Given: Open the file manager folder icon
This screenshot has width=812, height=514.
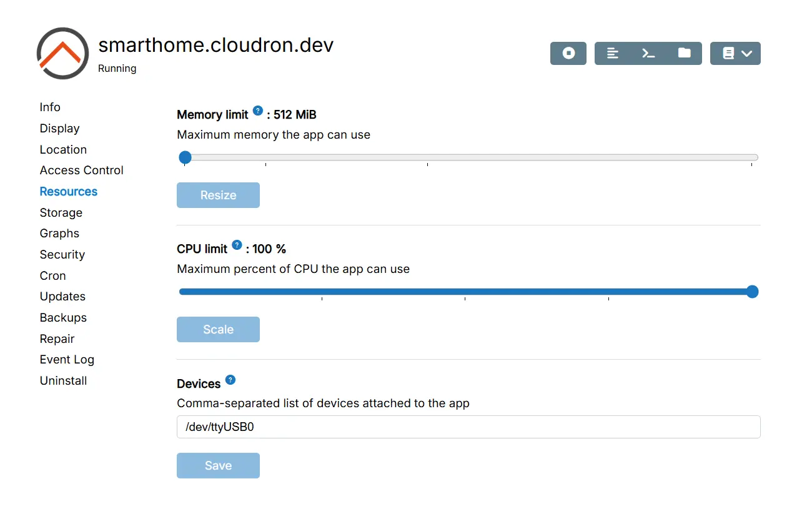Looking at the screenshot, I should 685,53.
